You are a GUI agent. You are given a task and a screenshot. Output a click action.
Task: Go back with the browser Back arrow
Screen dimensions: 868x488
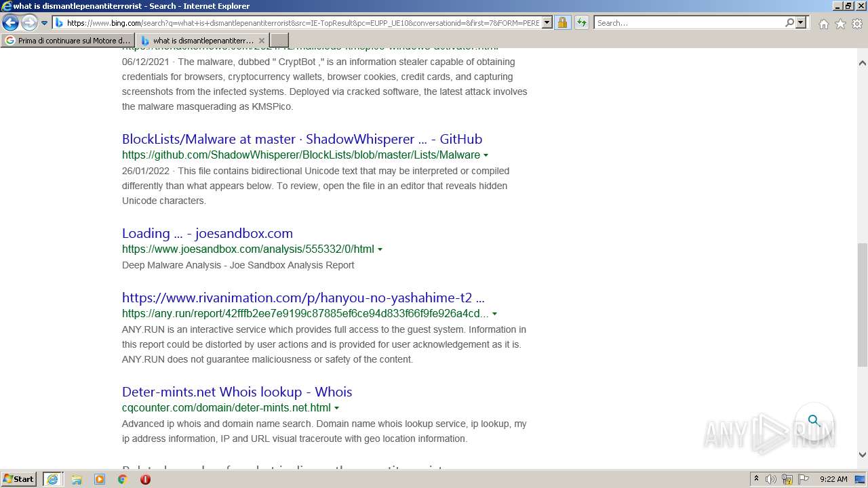point(10,23)
